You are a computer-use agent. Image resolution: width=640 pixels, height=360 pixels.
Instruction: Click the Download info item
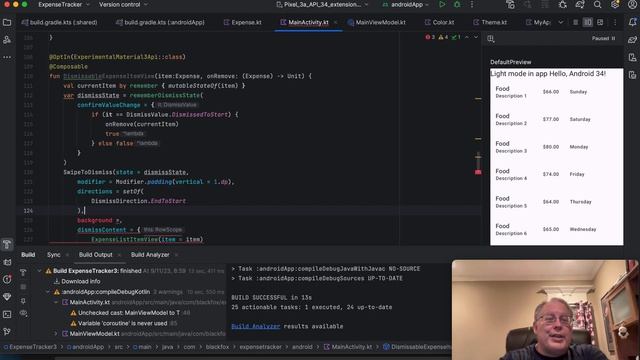point(77,281)
